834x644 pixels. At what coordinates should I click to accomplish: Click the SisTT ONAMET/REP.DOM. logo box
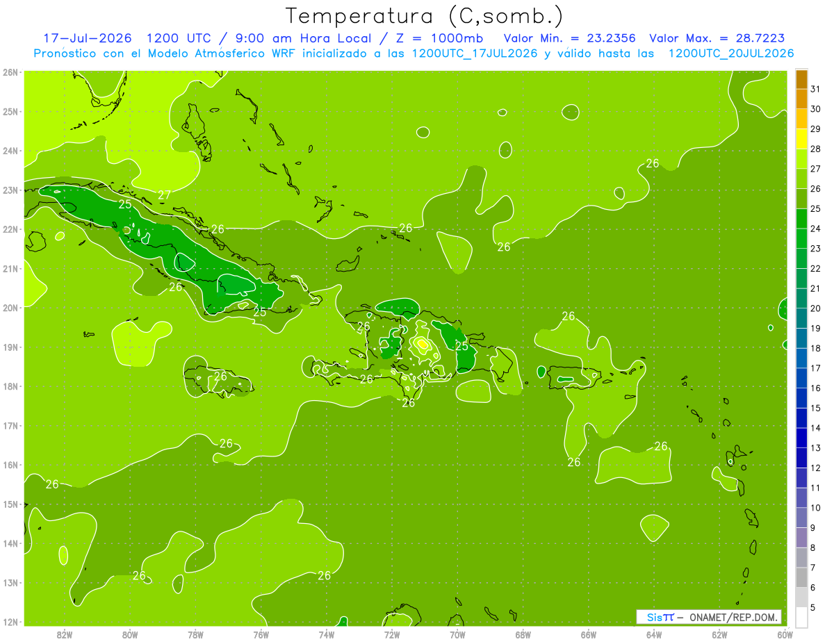pyautogui.click(x=709, y=617)
